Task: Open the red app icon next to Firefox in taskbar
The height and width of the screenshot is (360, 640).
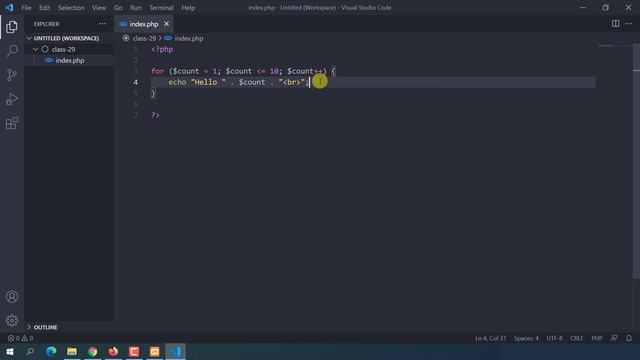Action: point(134,351)
